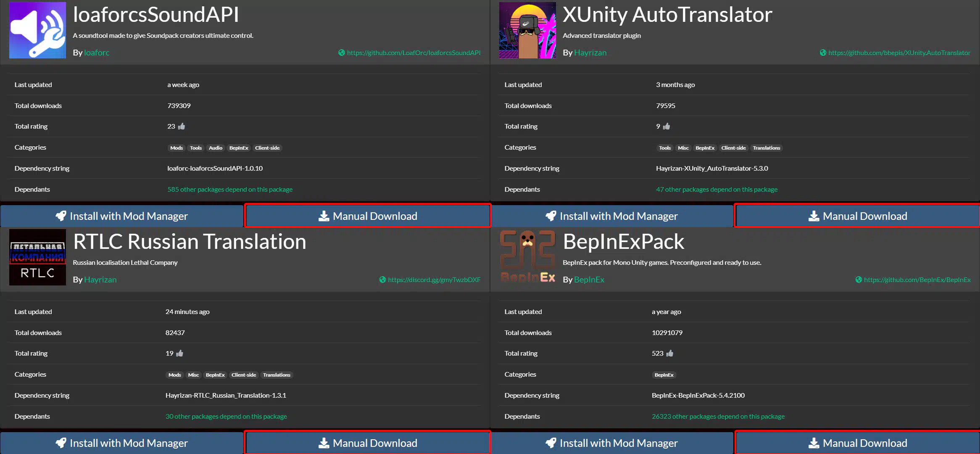Click globe icon beside the loaforcsSoundAPI GitHub link

341,53
